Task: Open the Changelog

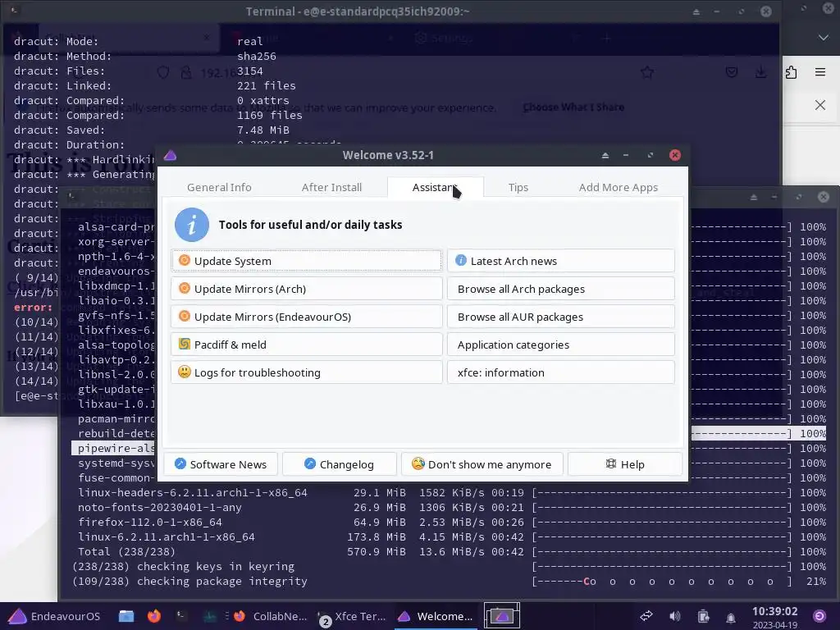Action: click(x=339, y=464)
